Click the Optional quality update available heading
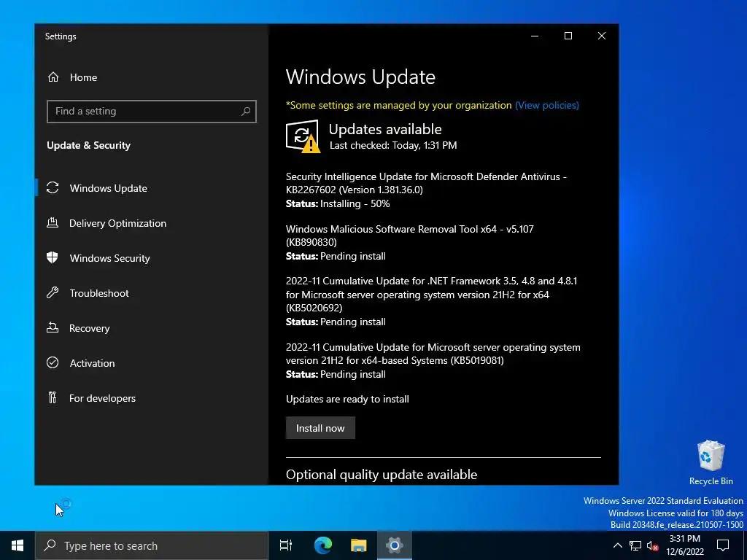747x560 pixels. point(381,474)
